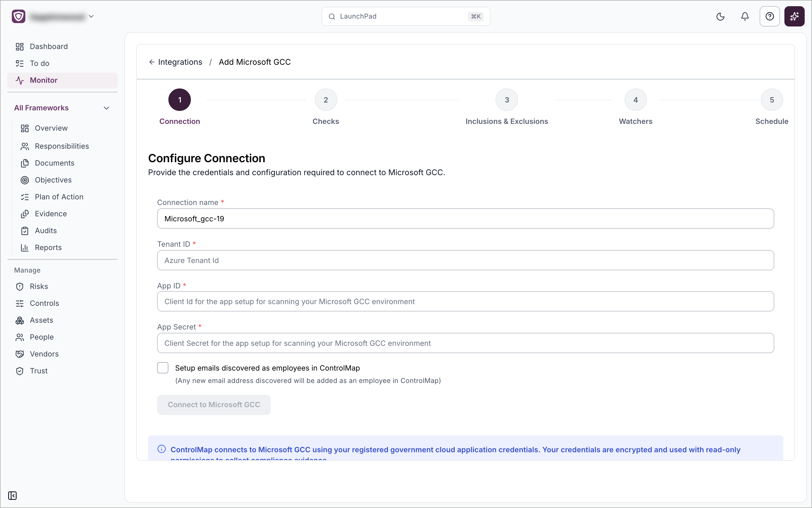This screenshot has width=812, height=508.
Task: Open the organization switcher dropdown chevron
Action: point(91,16)
